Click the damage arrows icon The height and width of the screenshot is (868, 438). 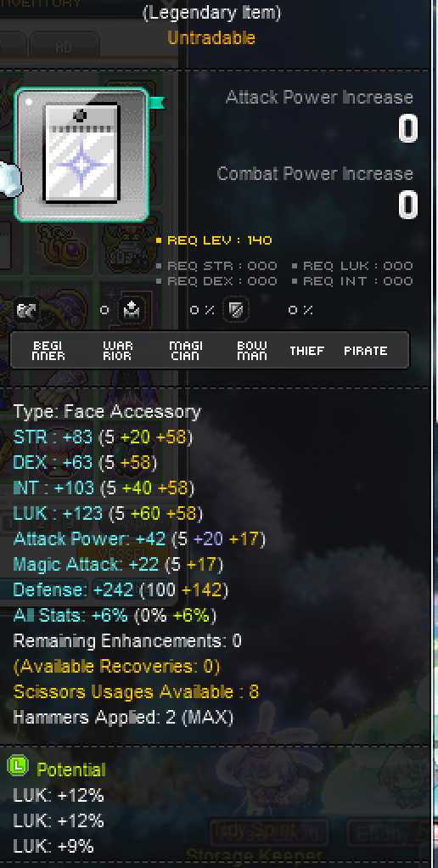pos(26,310)
